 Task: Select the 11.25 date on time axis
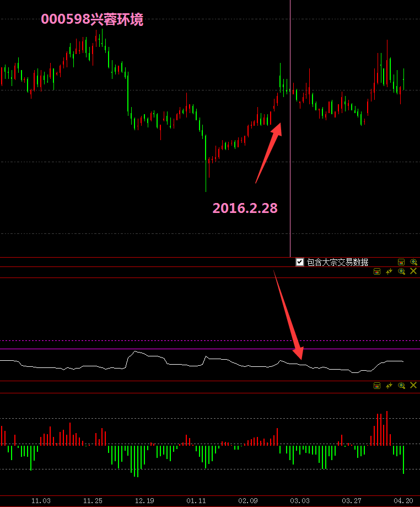point(93,501)
